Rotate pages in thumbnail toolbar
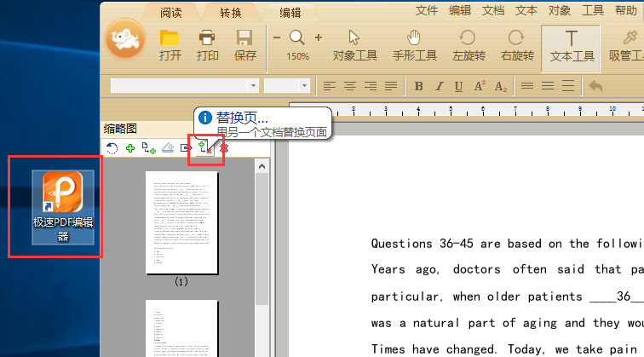The image size is (644, 357). click(x=112, y=148)
